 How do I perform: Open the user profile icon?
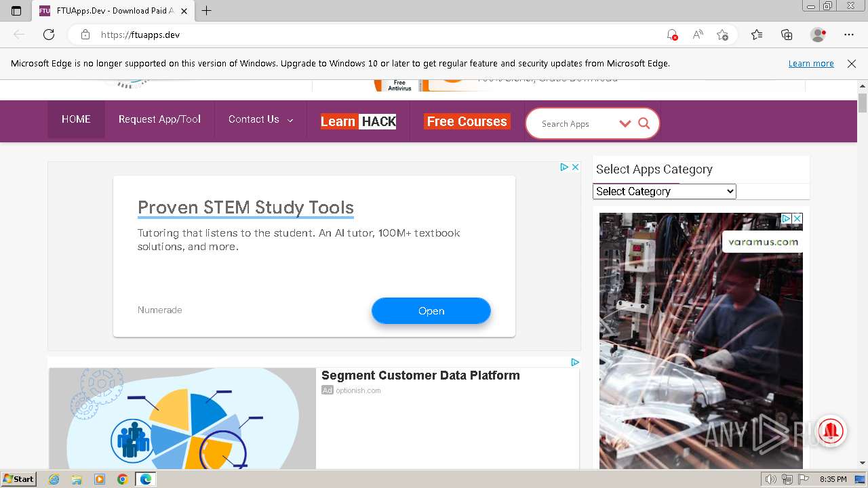[x=818, y=35]
